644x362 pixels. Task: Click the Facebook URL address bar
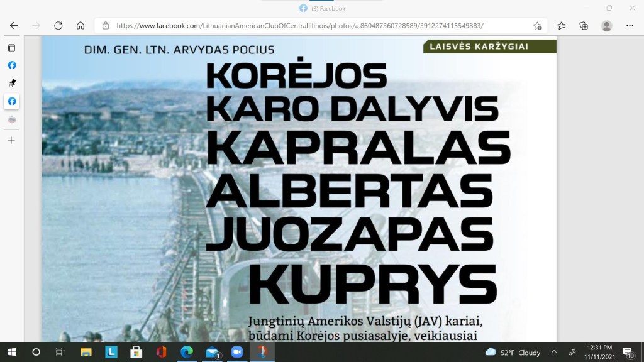[314, 26]
